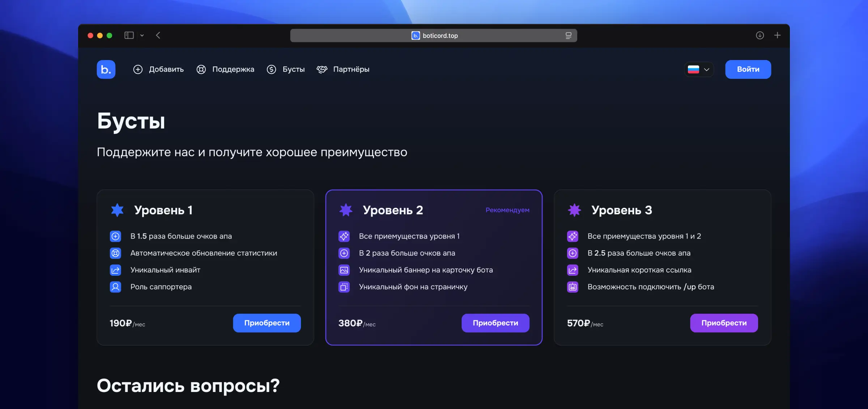Click the '570₽/мес' price

[585, 323]
